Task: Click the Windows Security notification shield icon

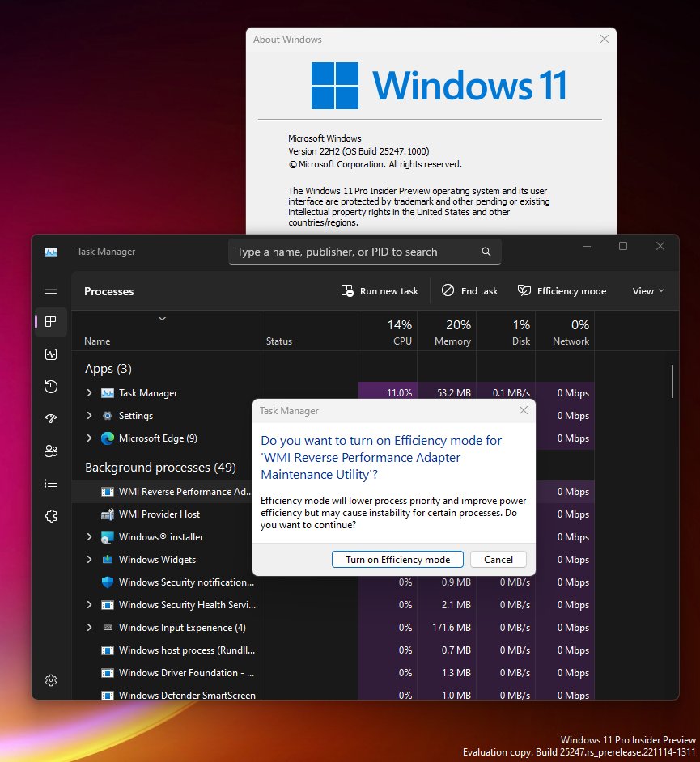Action: [108, 582]
